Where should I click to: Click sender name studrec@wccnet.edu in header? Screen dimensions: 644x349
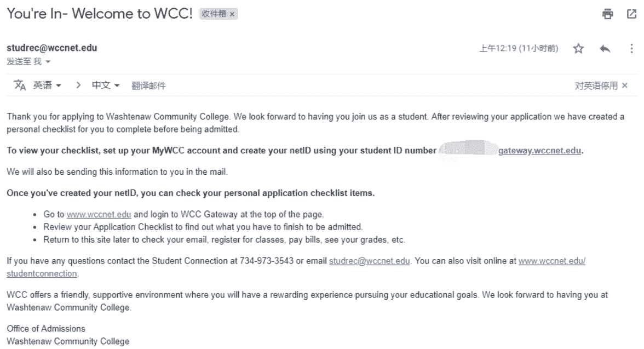pyautogui.click(x=51, y=48)
